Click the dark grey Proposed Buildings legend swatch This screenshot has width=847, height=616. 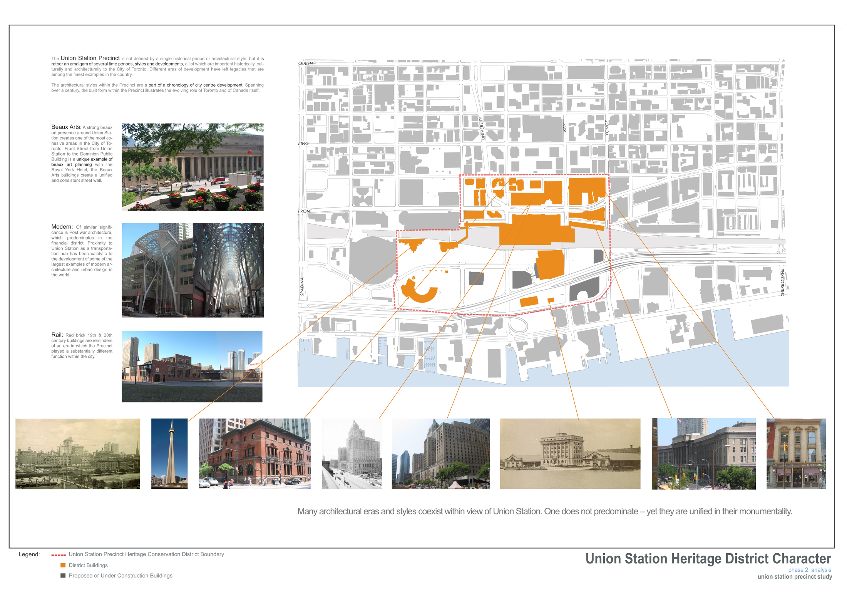63,576
